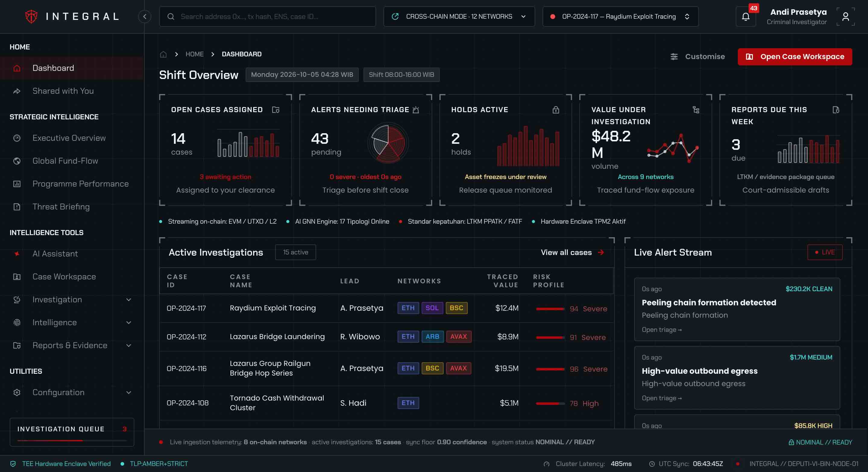868x472 pixels.
Task: Open Global Fund-Flow page
Action: click(x=72, y=161)
